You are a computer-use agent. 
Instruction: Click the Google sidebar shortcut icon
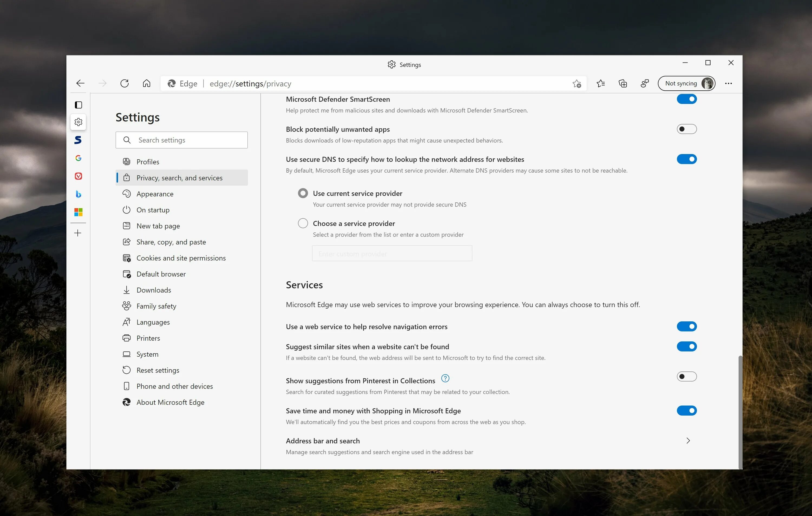[78, 158]
